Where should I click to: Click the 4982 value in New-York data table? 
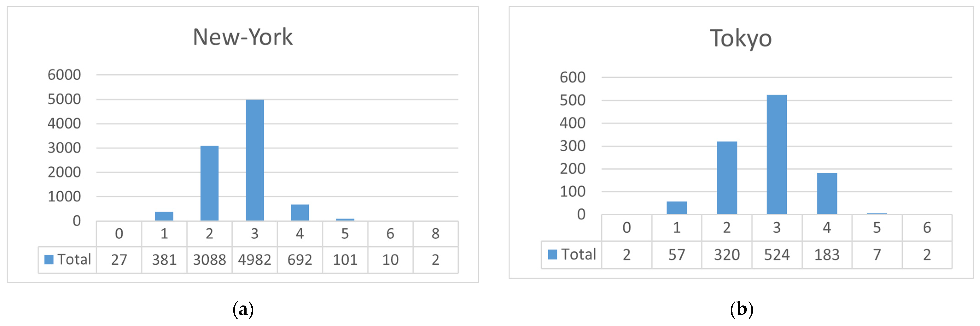[255, 260]
